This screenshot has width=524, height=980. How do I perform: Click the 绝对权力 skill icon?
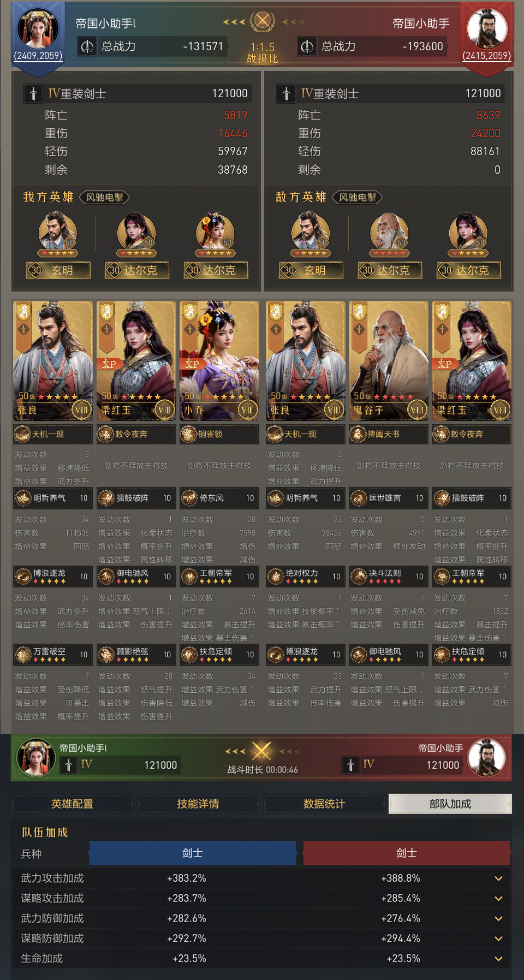pos(276,576)
